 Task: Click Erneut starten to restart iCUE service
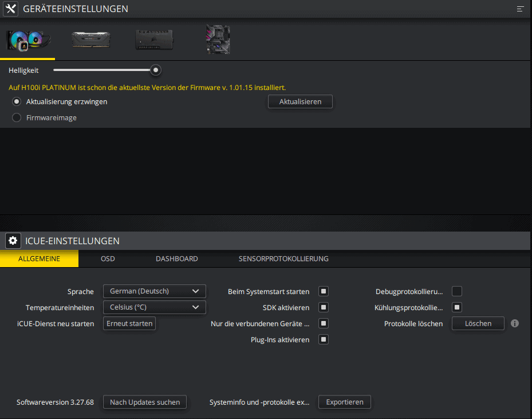(129, 323)
